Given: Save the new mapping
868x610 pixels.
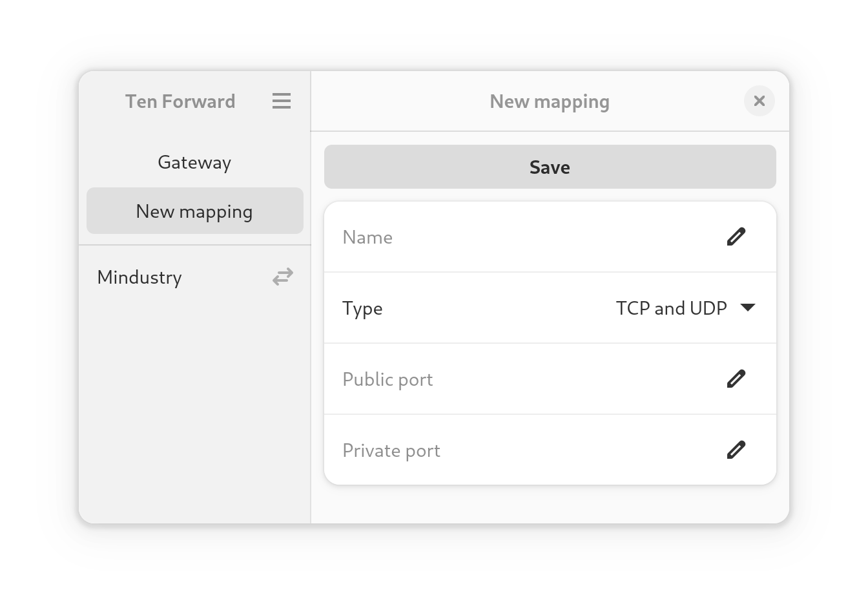Looking at the screenshot, I should click(x=550, y=167).
